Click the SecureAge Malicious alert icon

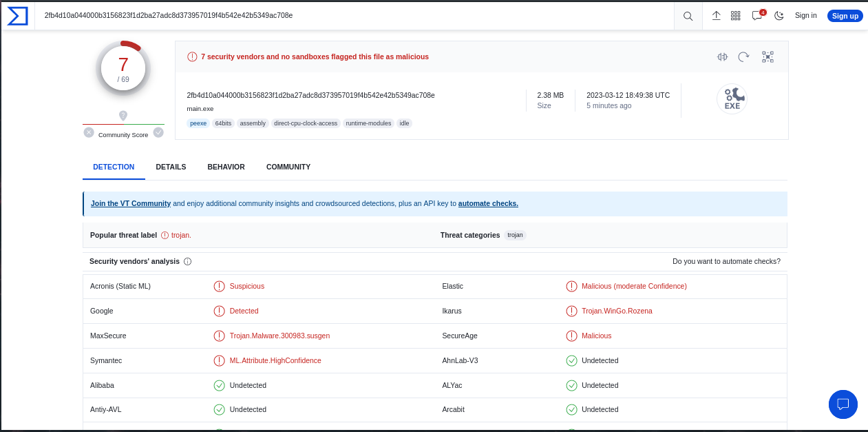(571, 336)
